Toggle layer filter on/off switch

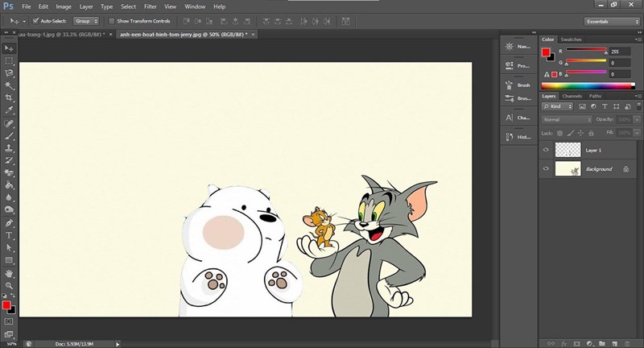638,106
